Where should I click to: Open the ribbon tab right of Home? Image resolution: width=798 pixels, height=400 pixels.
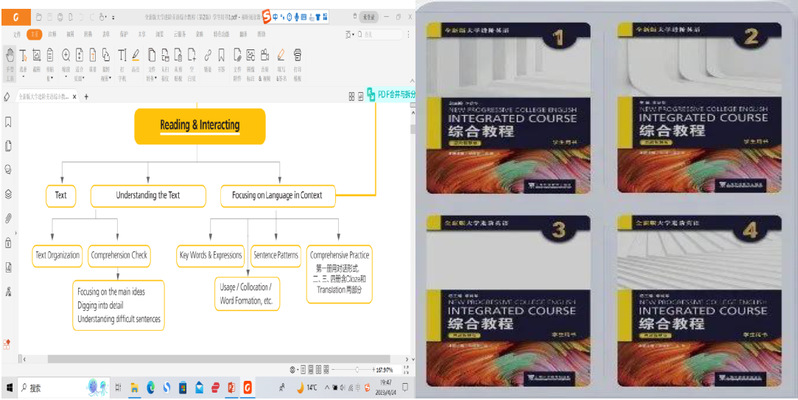[52, 34]
